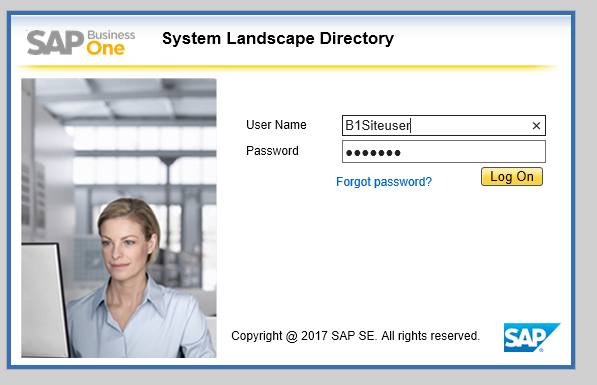This screenshot has height=385, width=597.
Task: Click the B1Siteuser text in User Name field
Action: 378,125
